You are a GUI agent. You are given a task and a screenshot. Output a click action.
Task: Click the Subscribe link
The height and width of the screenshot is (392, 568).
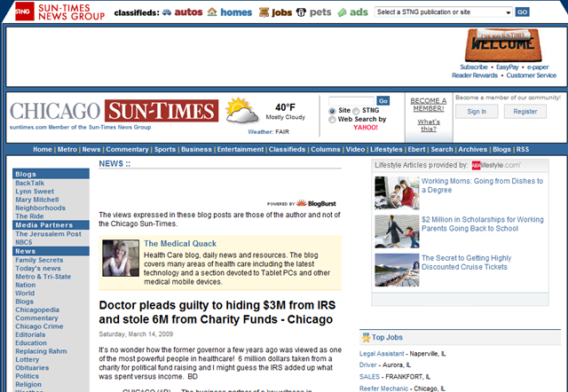[x=473, y=67]
